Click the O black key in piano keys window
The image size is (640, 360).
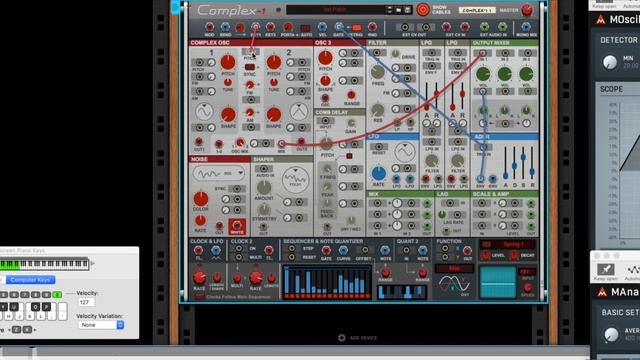coord(36,307)
